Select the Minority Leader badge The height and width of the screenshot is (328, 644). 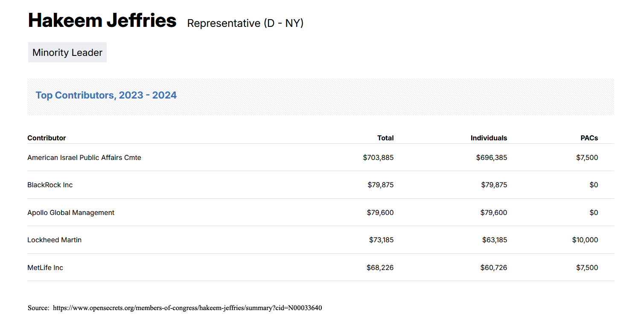click(x=67, y=52)
